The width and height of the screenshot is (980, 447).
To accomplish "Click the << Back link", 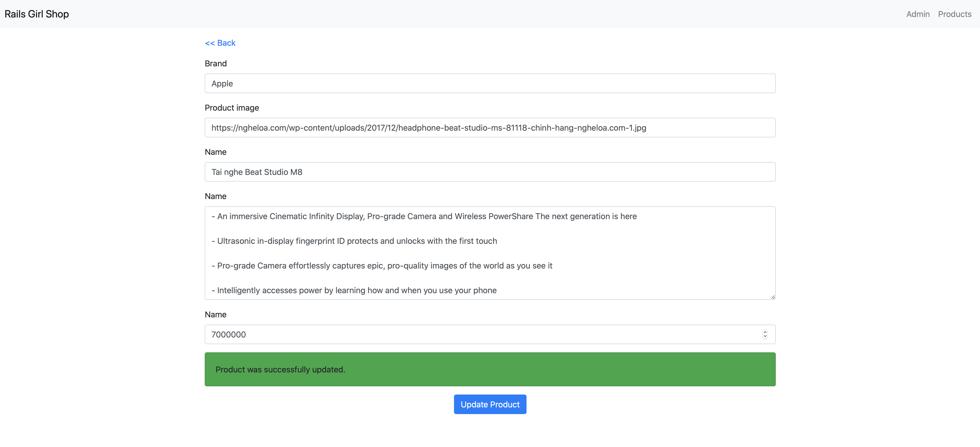I will click(x=220, y=43).
